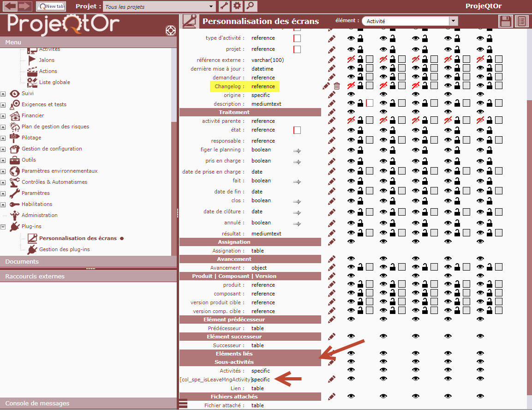This screenshot has width=532, height=410.
Task: Expand the Financier menu tree node
Action: click(x=3, y=115)
